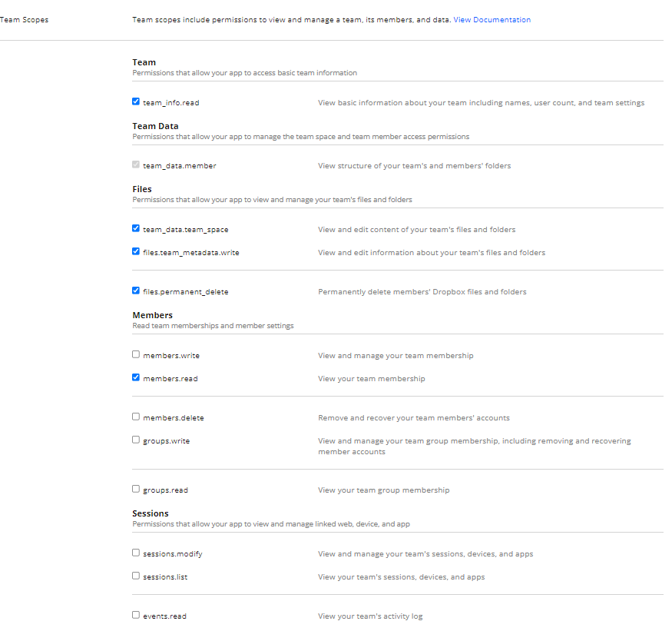672x631 pixels.
Task: Click the disabled team_data.member checkbox
Action: click(136, 165)
